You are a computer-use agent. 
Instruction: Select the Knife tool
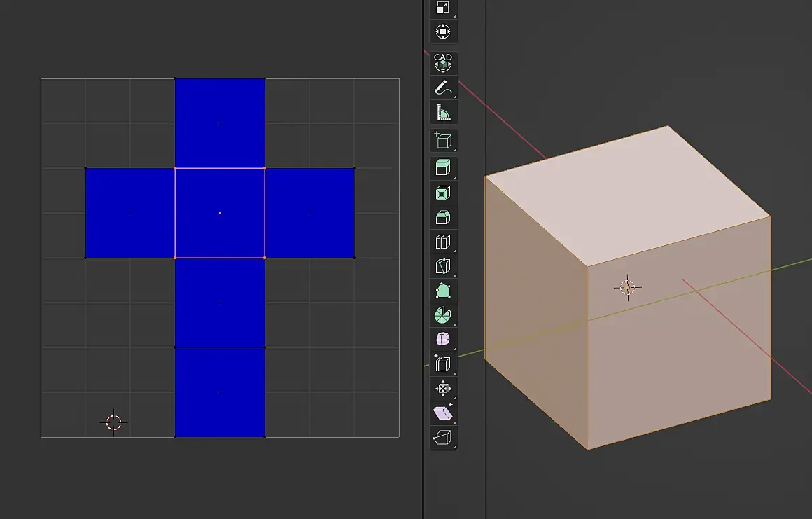[x=443, y=266]
